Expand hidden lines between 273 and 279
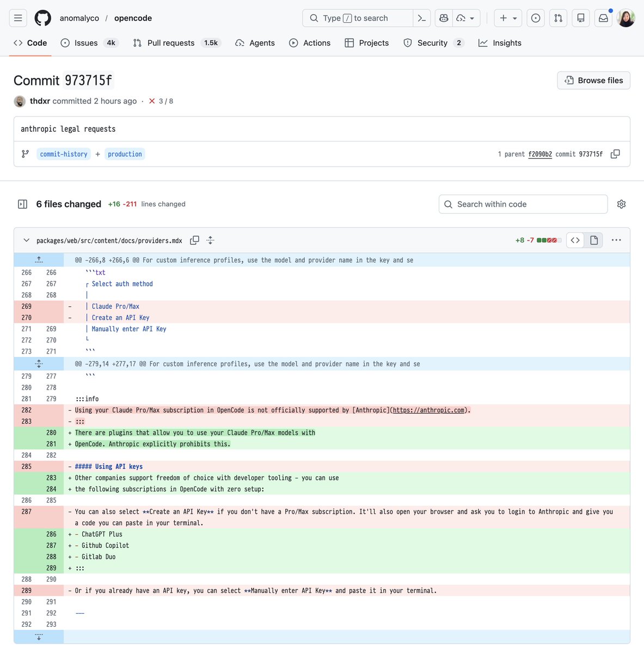Image resolution: width=644 pixels, height=653 pixels. point(39,364)
